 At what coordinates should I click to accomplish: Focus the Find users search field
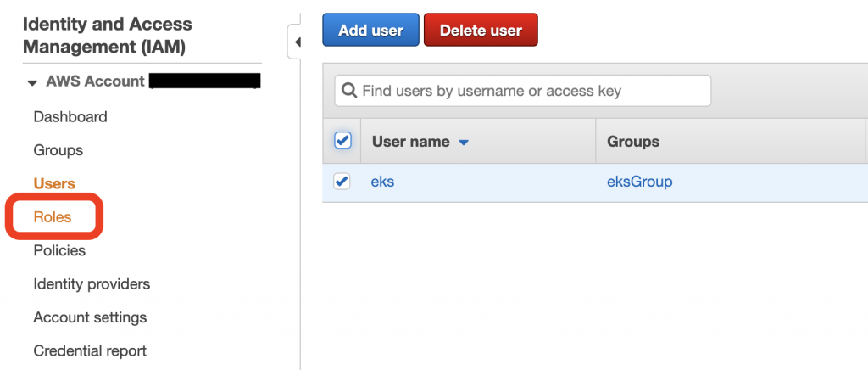(531, 91)
